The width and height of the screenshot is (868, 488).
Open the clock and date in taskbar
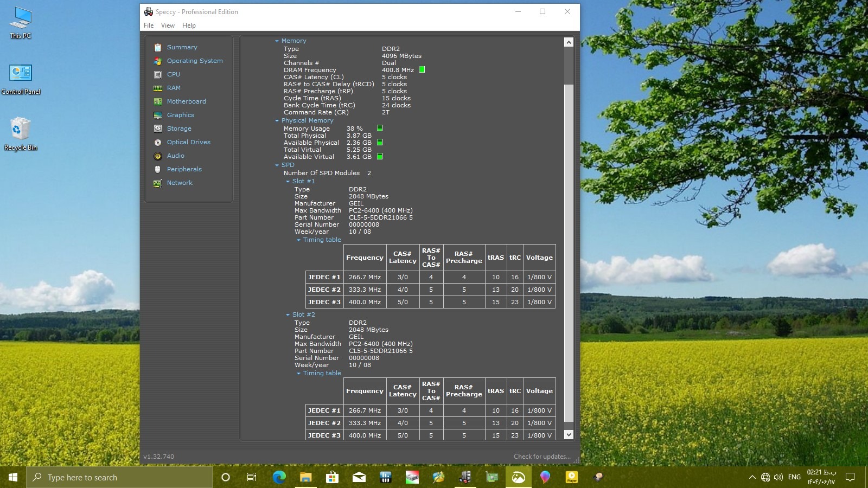[821, 477]
